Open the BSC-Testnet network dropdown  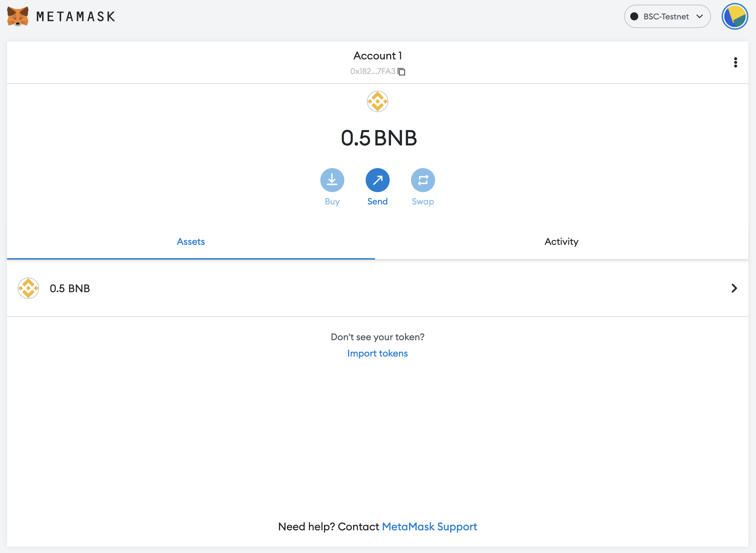tap(667, 16)
